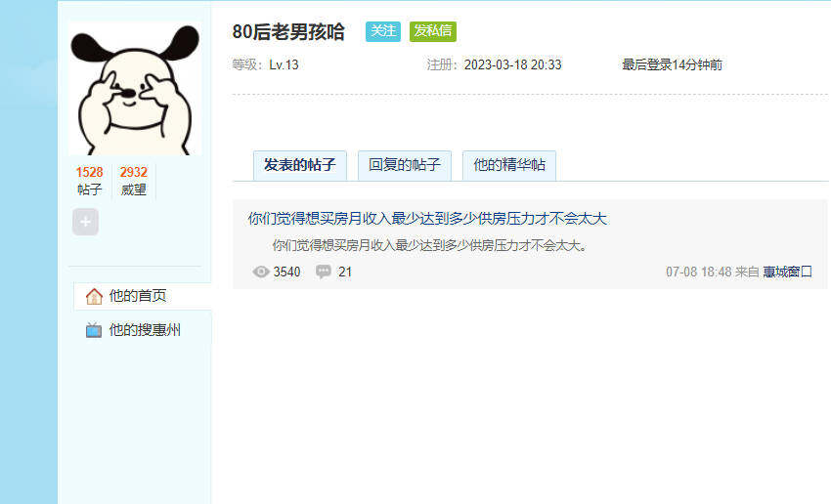Click the cartoon dog avatar image

pos(135,89)
